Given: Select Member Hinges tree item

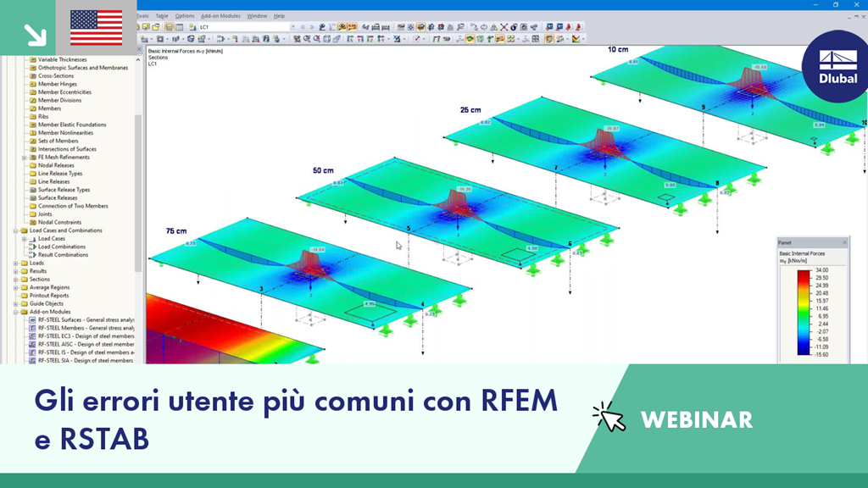Looking at the screenshot, I should click(x=58, y=84).
